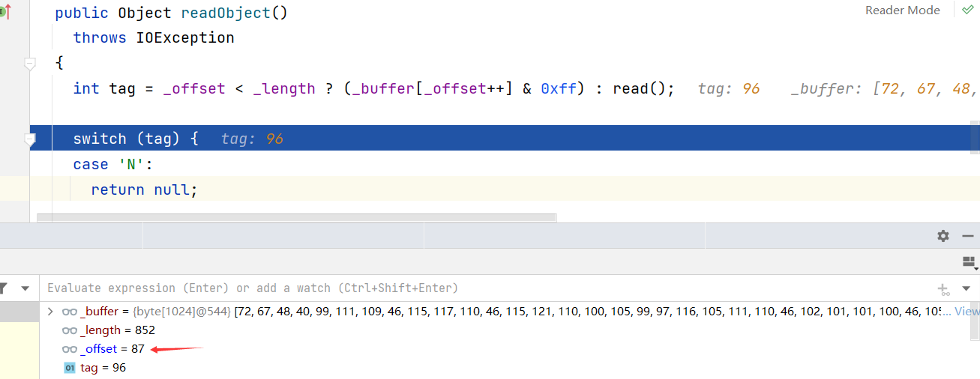The height and width of the screenshot is (379, 980).
Task: Click the View link for _buffer
Action: pos(967,311)
